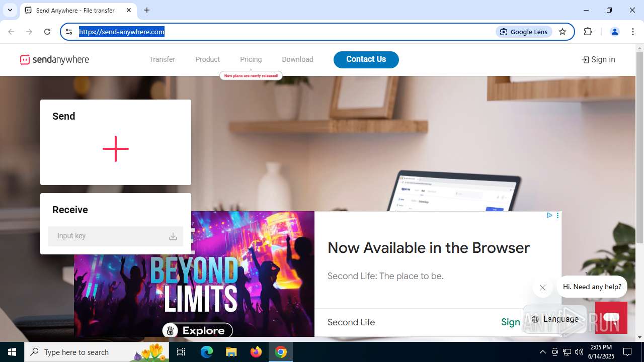Viewport: 644px width, 362px height.
Task: Click the Sign in link
Action: click(x=598, y=59)
